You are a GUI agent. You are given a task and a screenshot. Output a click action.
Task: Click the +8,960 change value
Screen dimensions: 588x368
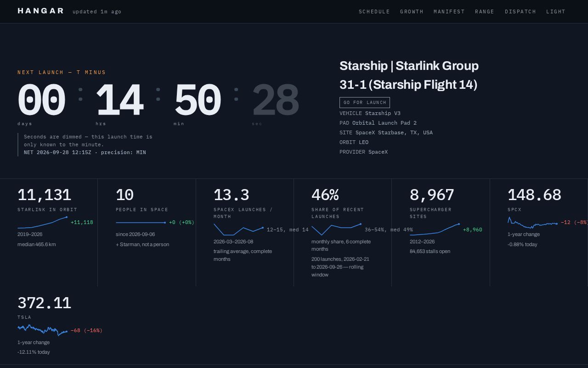473,230
